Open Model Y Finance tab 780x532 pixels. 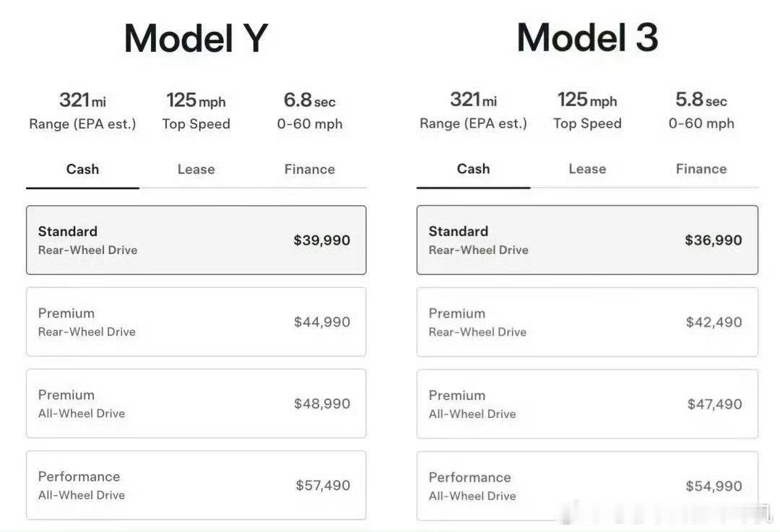(309, 170)
